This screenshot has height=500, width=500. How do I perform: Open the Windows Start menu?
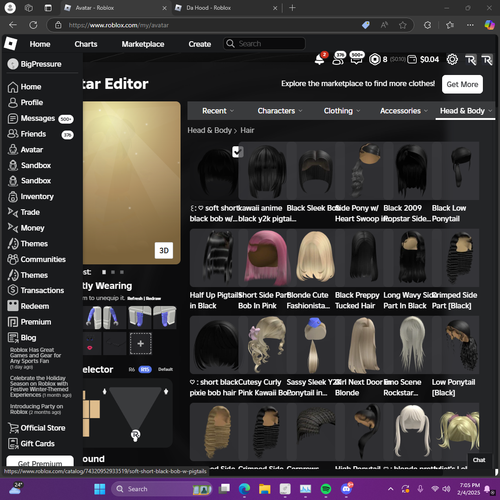click(x=100, y=489)
